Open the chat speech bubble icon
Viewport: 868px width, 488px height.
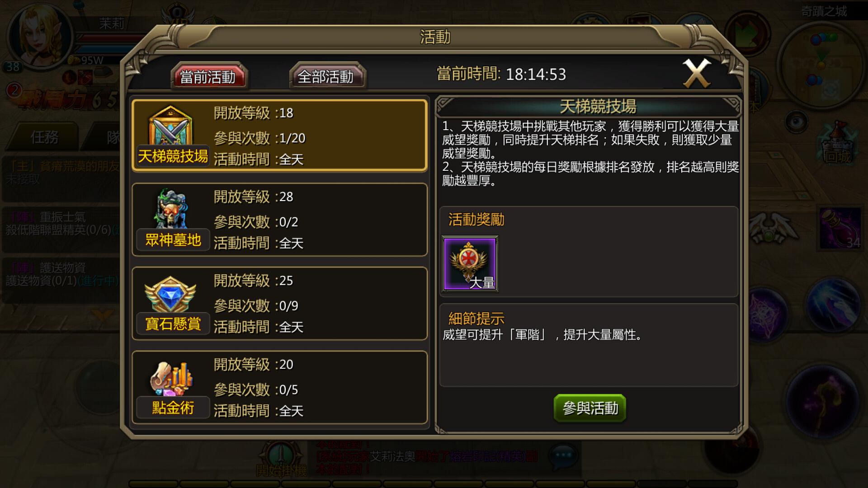pyautogui.click(x=563, y=455)
